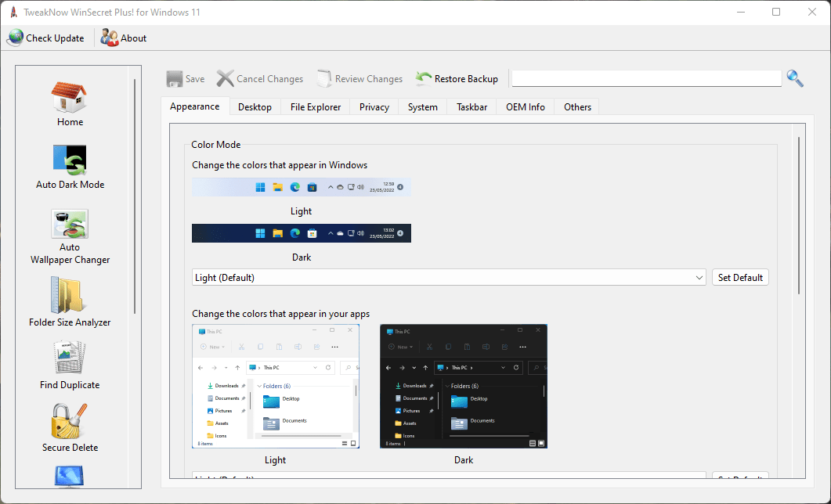Viewport: 831px width, 504px height.
Task: Click the 'Dark' caption under taskbar preview
Action: click(302, 257)
